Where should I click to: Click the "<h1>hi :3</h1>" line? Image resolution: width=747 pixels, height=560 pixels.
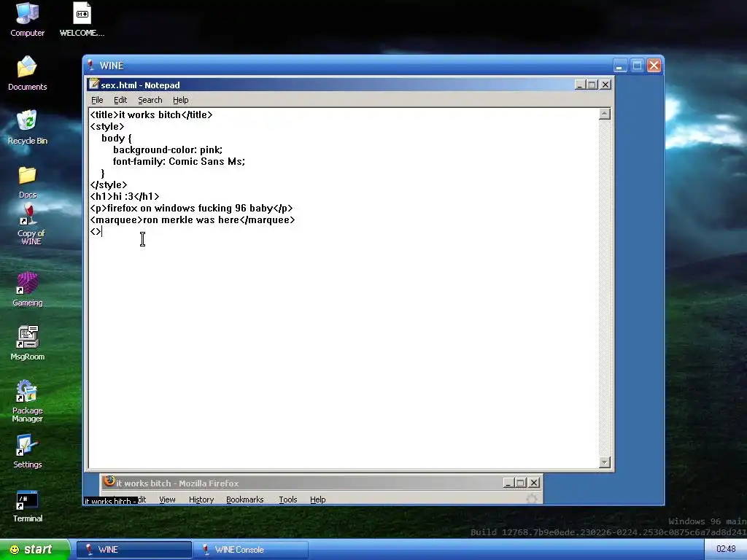125,196
